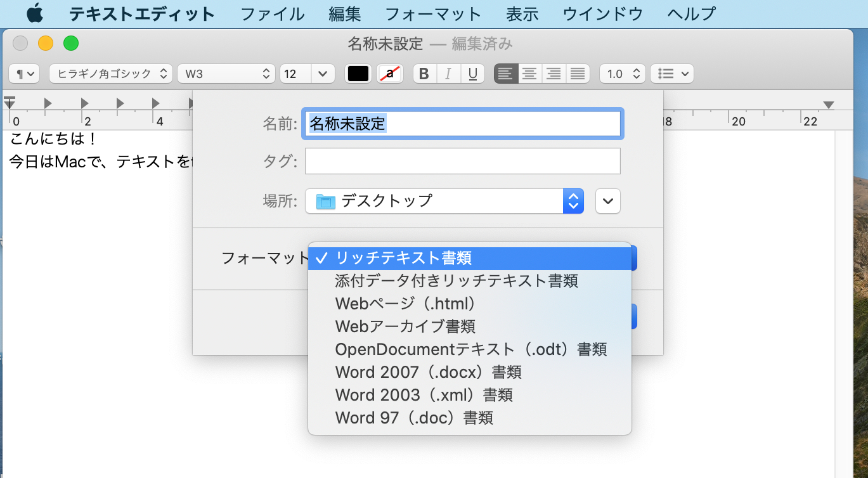Click the font size field showing 12
Screen dimensions: 868x478
point(295,74)
